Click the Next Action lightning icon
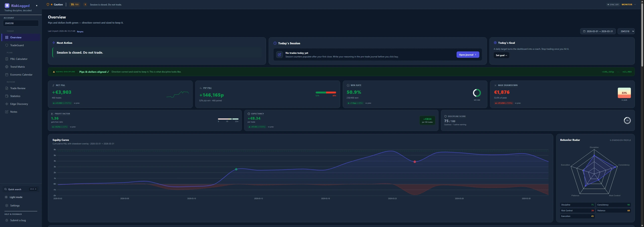This screenshot has height=227, width=644. tap(54, 43)
